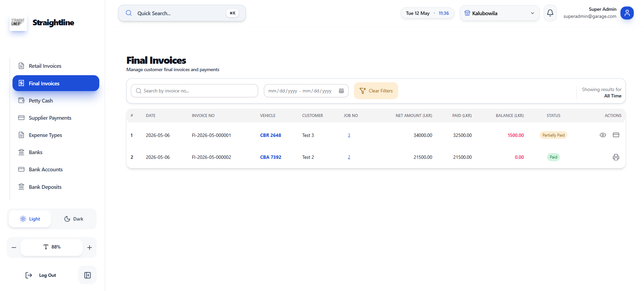The height and width of the screenshot is (291, 644).
Task: Open Bank Accounts page
Action: pos(56,169)
